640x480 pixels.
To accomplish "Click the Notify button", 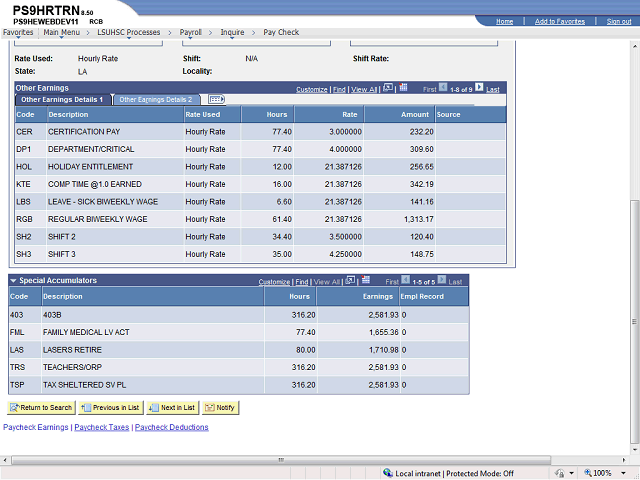I will click(220, 407).
